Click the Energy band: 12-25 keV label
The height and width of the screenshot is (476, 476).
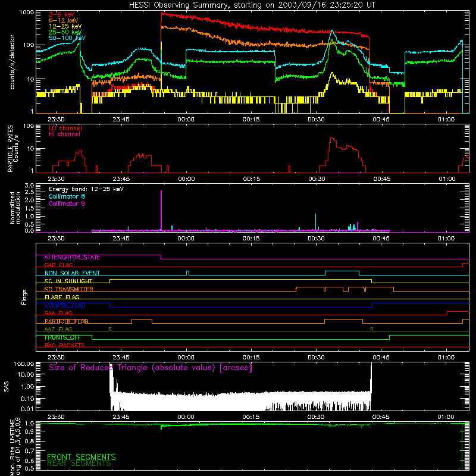[x=86, y=189]
